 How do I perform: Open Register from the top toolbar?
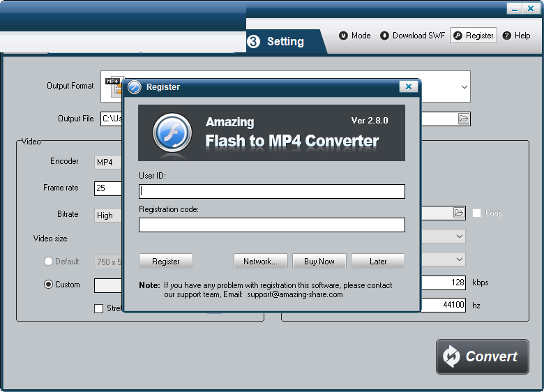click(x=473, y=36)
